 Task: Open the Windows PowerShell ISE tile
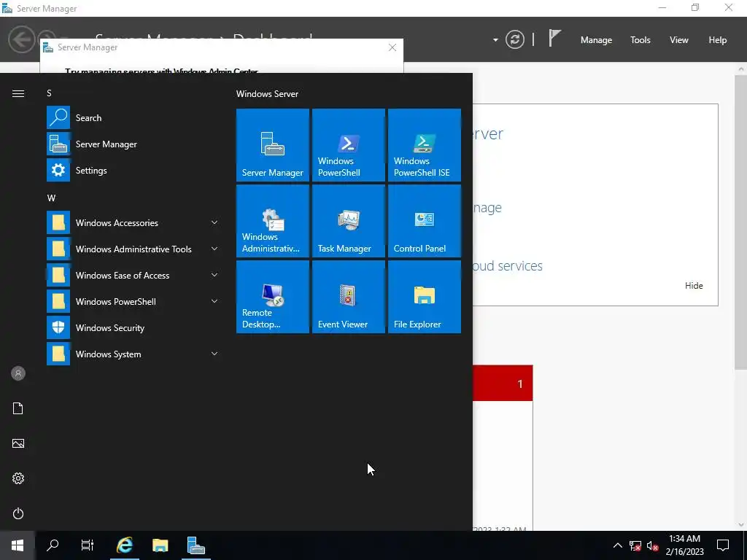click(425, 145)
